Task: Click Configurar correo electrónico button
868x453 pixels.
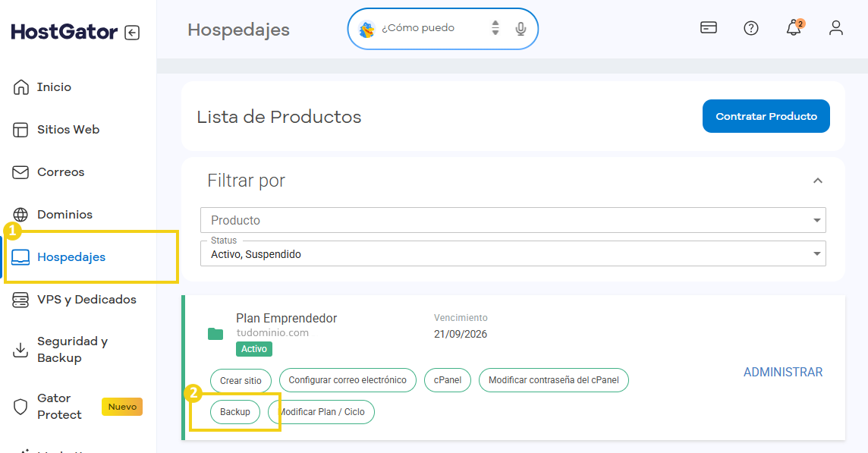Action: coord(348,380)
